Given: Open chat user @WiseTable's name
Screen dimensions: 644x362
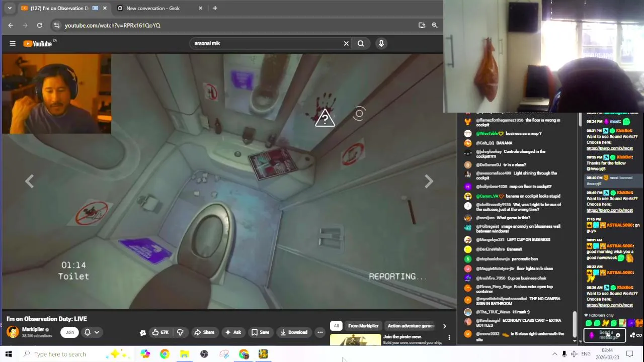Looking at the screenshot, I should (487, 133).
